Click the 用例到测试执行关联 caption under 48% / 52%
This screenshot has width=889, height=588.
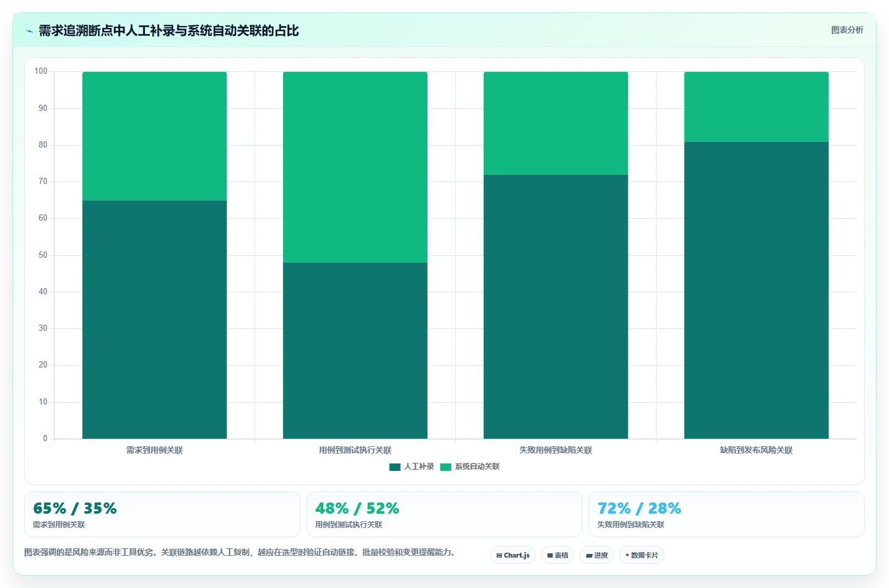tap(349, 525)
